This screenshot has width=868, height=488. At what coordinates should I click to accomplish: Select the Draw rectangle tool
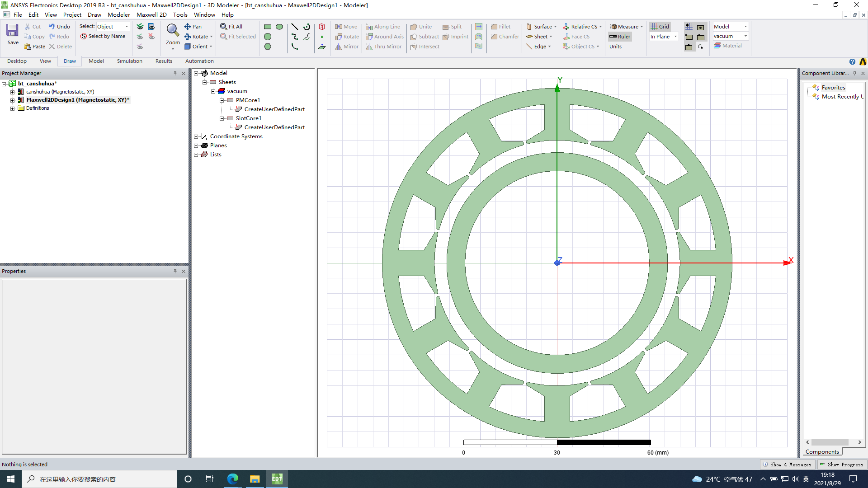(268, 27)
